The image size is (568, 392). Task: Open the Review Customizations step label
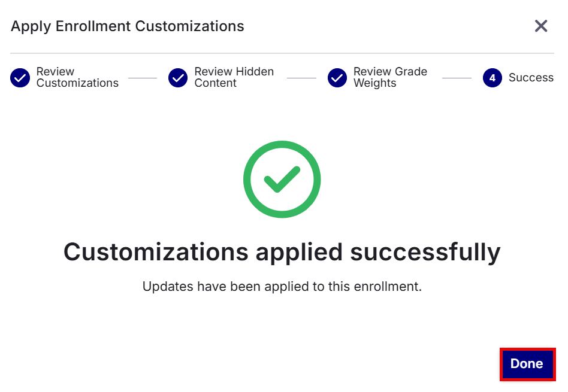coord(77,77)
